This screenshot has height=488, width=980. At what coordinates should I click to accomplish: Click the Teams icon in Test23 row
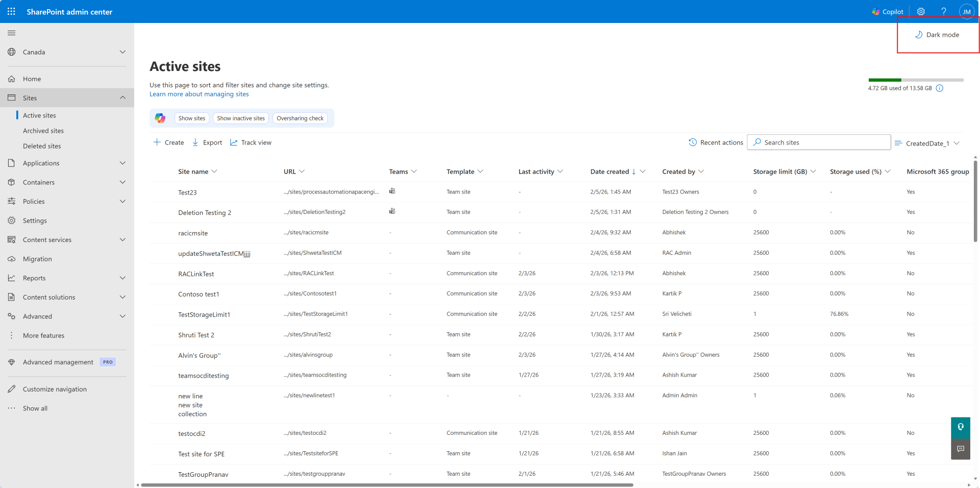coord(392,191)
